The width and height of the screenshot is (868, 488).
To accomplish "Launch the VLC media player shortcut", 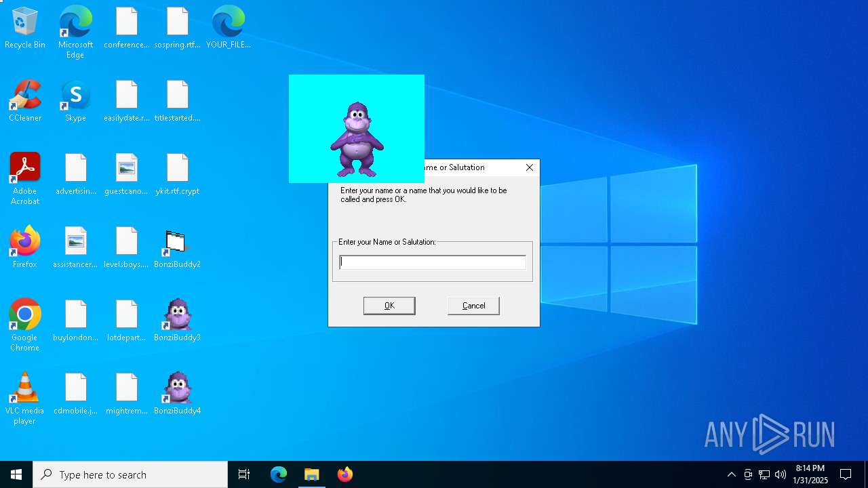I will tap(25, 398).
